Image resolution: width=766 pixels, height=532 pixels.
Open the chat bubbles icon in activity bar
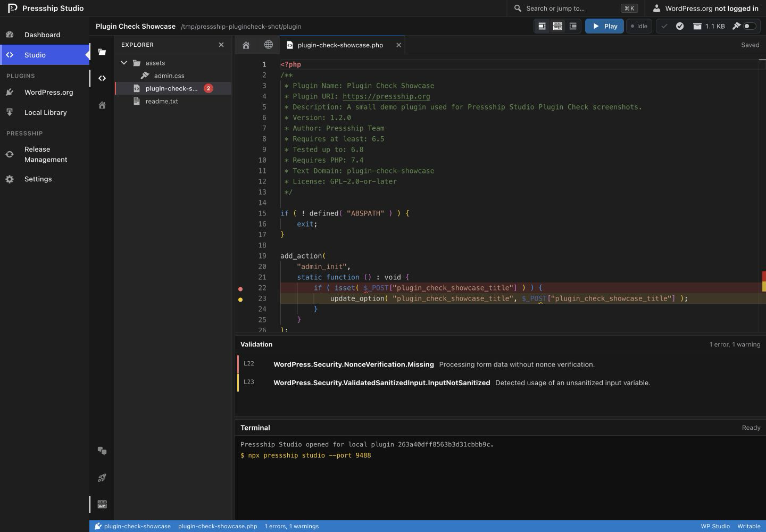[102, 451]
